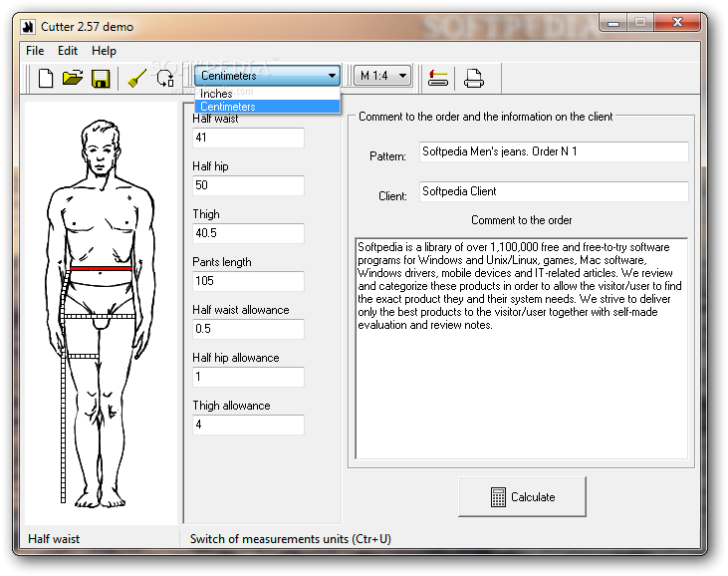
Task: Click the 'Comment to the order' heading
Action: coord(522,220)
